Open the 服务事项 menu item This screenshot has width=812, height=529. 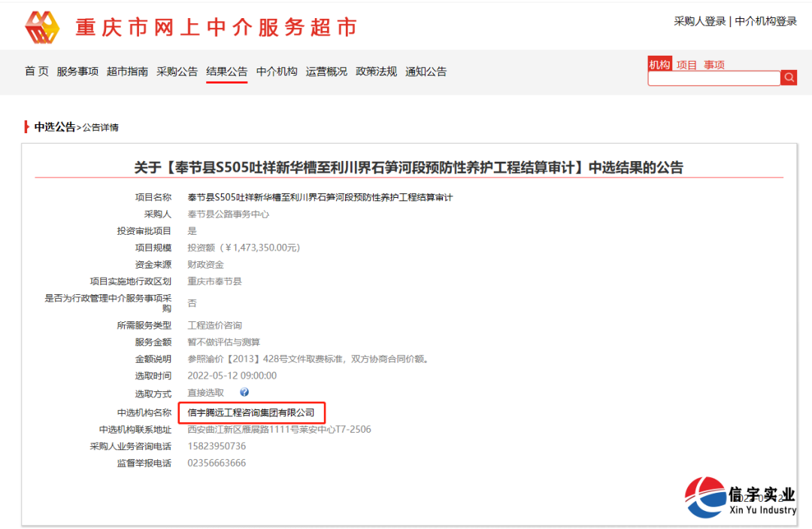click(79, 71)
